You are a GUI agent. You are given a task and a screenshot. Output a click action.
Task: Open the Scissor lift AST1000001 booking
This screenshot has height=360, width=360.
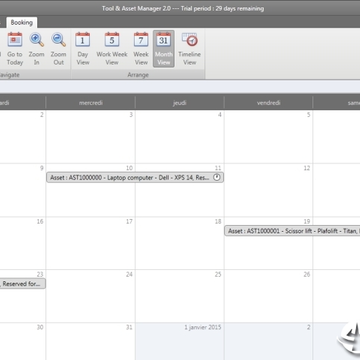click(292, 231)
